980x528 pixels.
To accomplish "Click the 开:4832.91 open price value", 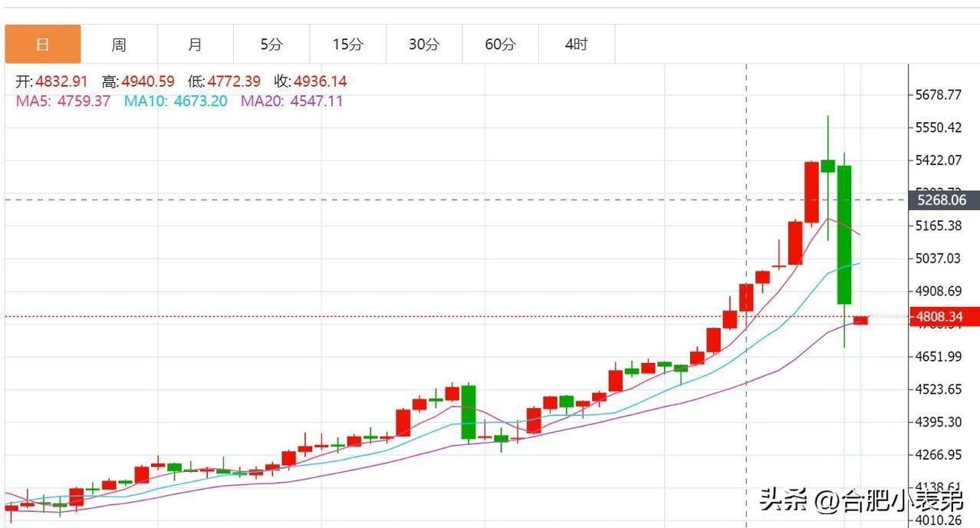I will (x=51, y=81).
